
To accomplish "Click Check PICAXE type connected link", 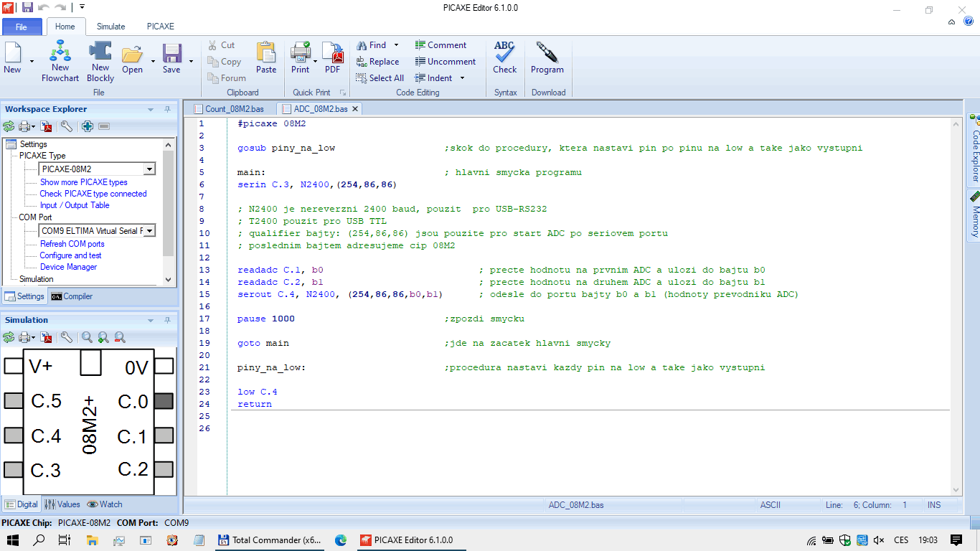I will [93, 194].
